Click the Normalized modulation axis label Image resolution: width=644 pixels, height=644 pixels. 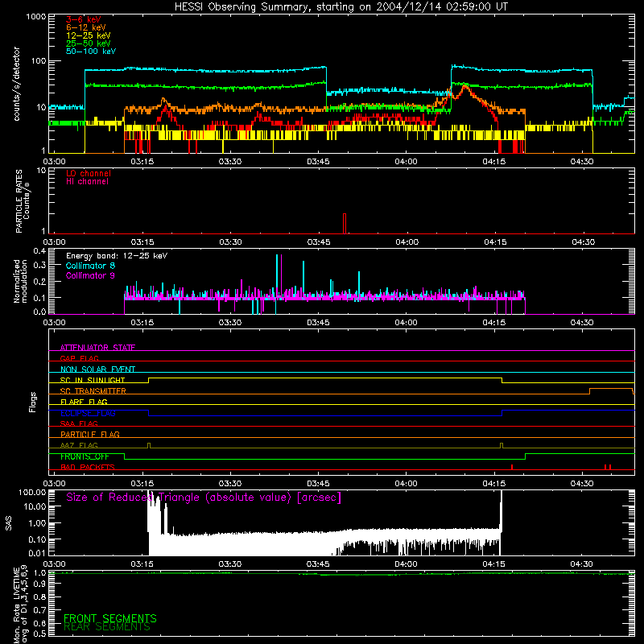[20, 281]
